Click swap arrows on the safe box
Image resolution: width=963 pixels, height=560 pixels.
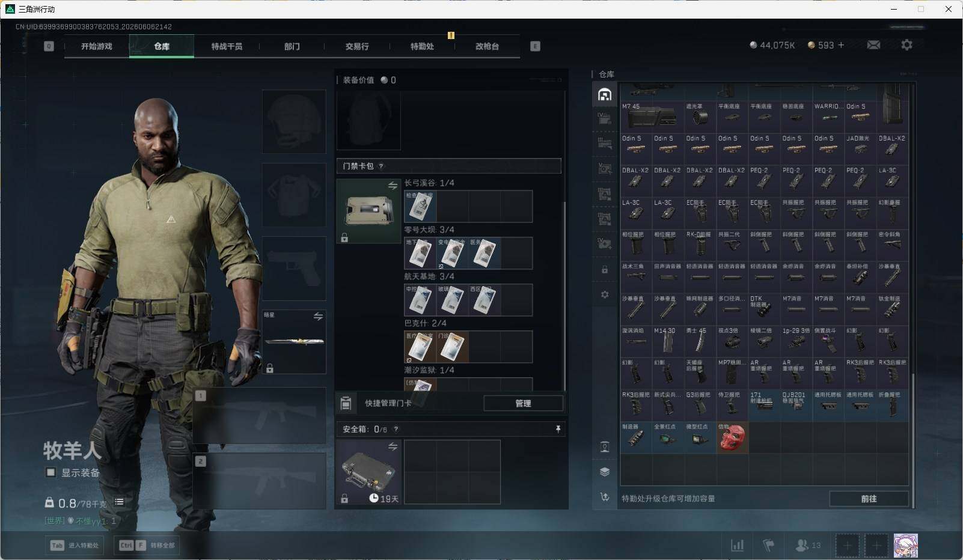393,446
